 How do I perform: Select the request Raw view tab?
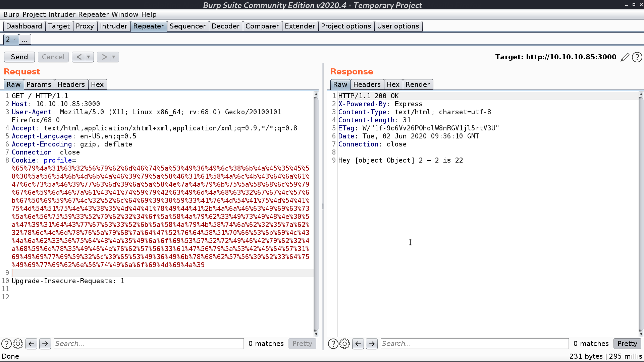pyautogui.click(x=13, y=84)
